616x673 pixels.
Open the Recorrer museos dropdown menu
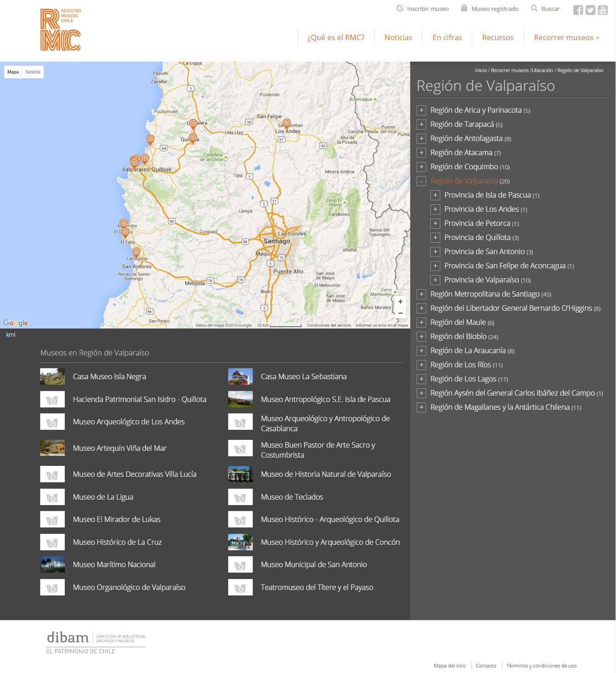point(566,37)
